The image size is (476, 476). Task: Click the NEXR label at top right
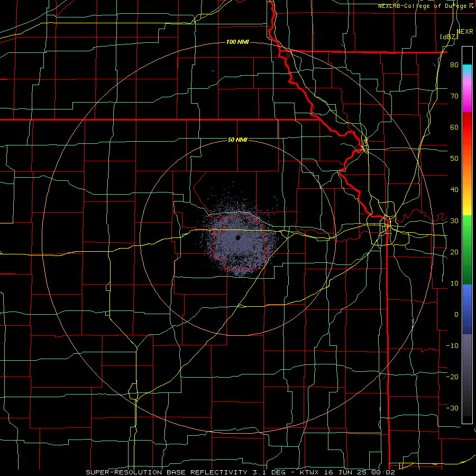point(465,32)
